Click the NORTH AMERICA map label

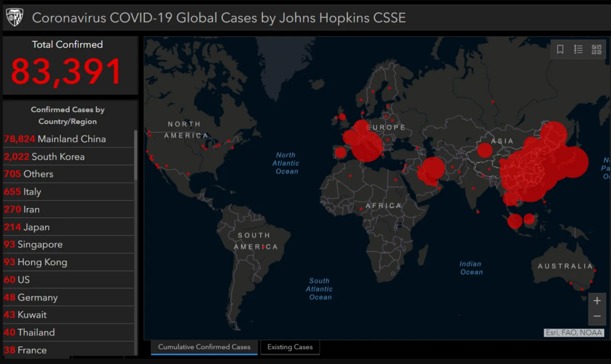coord(186,130)
